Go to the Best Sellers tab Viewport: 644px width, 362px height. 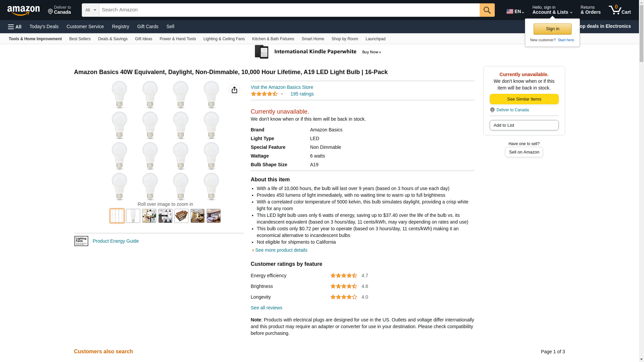click(x=80, y=39)
